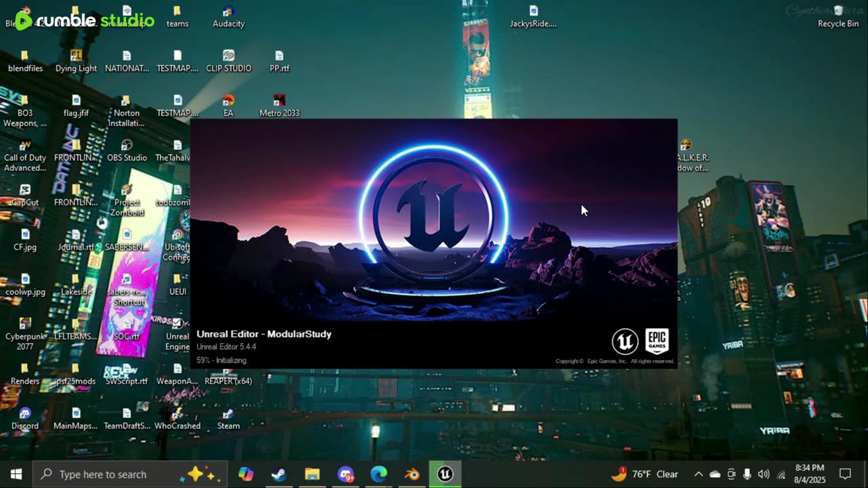Open the OneDrive cloud tray icon
The image size is (868, 488).
pyautogui.click(x=715, y=474)
